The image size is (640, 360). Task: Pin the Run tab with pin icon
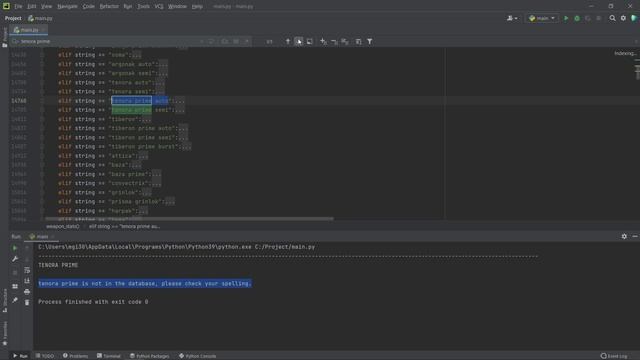tap(15, 300)
